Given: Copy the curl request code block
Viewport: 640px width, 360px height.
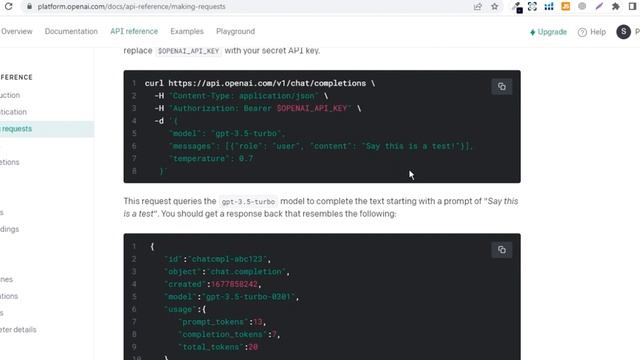Looking at the screenshot, I should tap(502, 87).
